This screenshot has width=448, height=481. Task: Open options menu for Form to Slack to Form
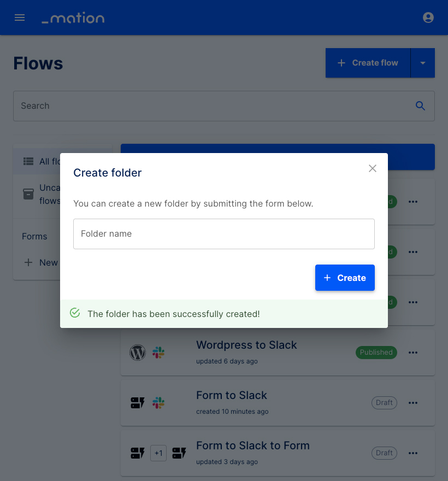pos(413,453)
